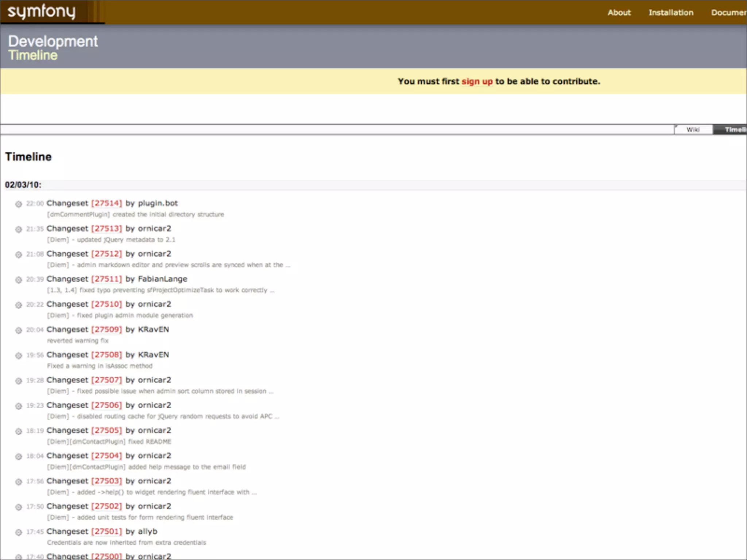The width and height of the screenshot is (747, 560).
Task: Open the Installation menu item
Action: (671, 12)
